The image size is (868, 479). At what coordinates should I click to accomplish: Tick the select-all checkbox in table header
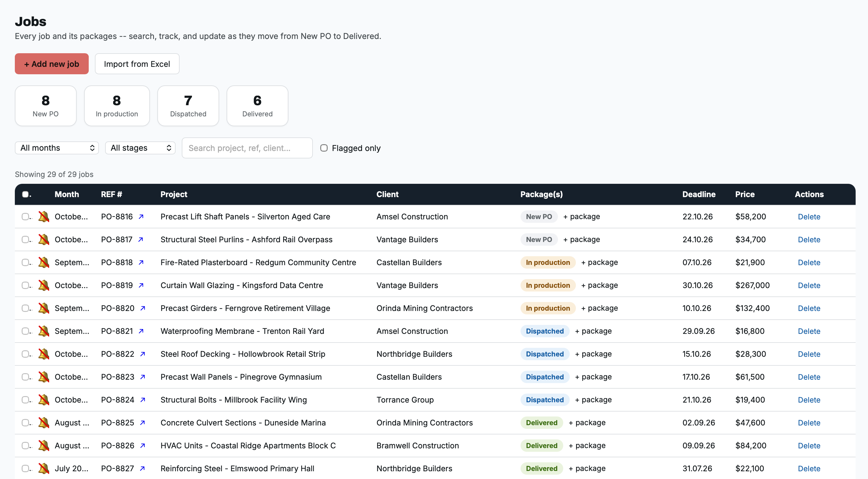point(25,194)
